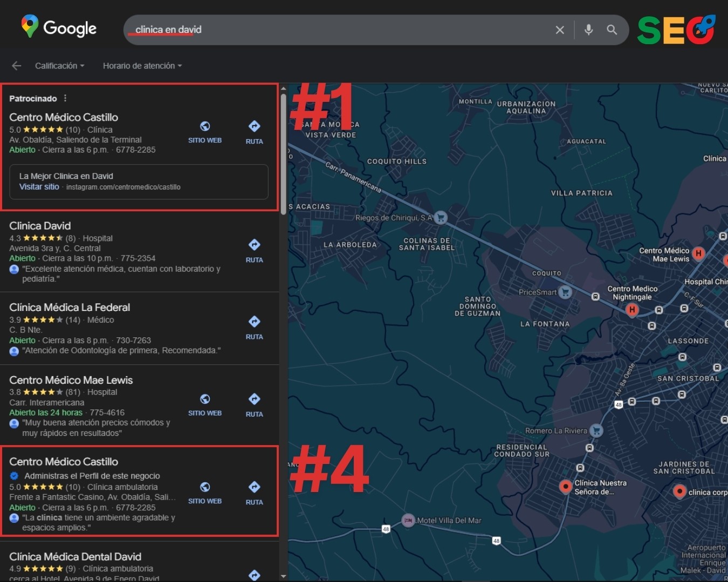Open the Clinica David listing
Viewport: 728px width, 582px height.
click(40, 226)
